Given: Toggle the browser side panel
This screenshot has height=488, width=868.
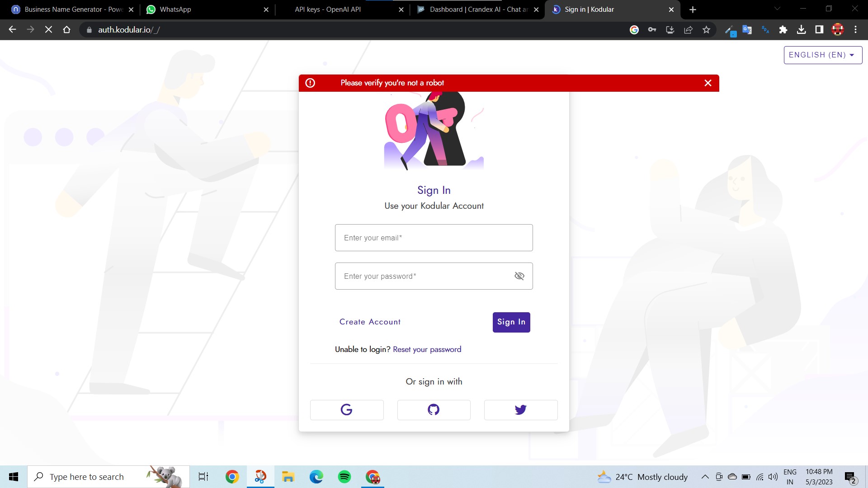Looking at the screenshot, I should tap(819, 30).
